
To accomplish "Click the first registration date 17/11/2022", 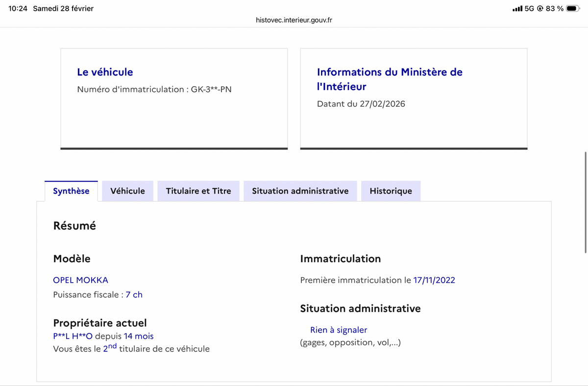I will (x=434, y=280).
